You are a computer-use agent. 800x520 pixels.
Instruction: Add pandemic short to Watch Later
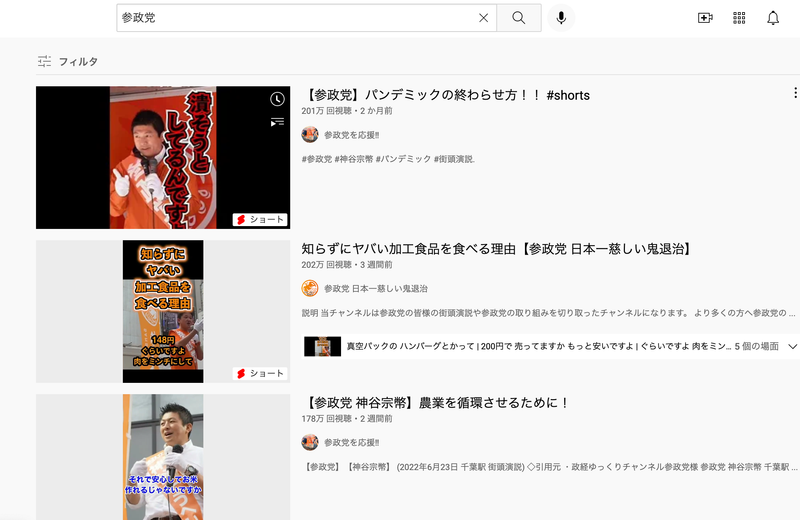[277, 99]
